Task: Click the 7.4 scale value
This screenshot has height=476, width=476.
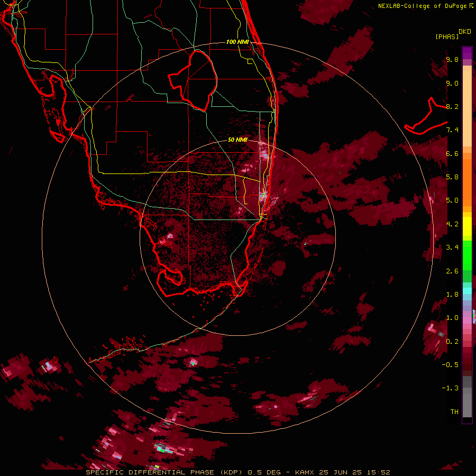Action: click(x=452, y=130)
